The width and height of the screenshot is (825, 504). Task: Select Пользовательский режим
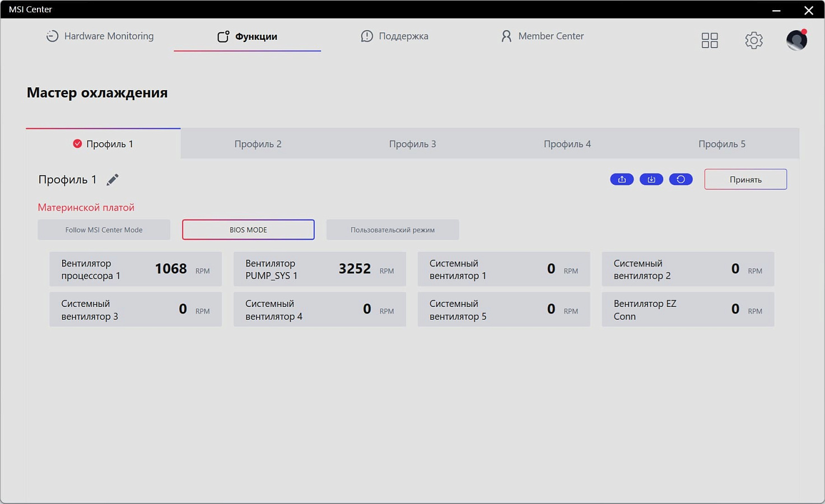pos(393,230)
